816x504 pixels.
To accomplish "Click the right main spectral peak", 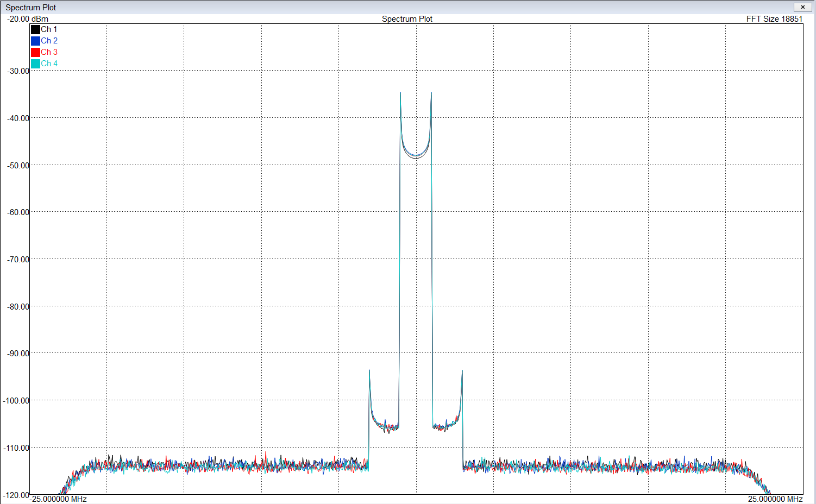I will tap(431, 93).
